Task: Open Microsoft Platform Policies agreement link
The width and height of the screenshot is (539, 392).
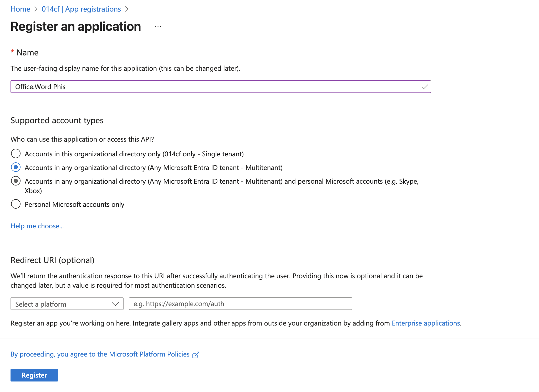Action: [x=100, y=354]
